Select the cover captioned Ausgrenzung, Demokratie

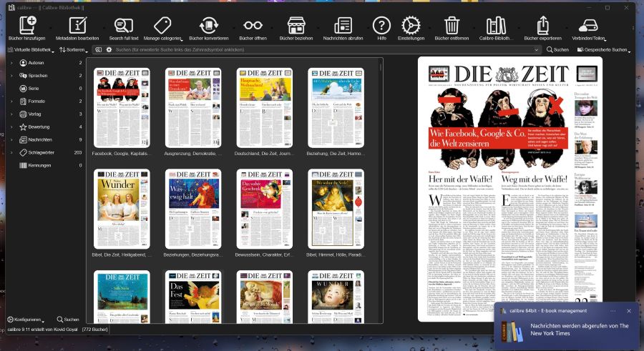click(x=193, y=107)
